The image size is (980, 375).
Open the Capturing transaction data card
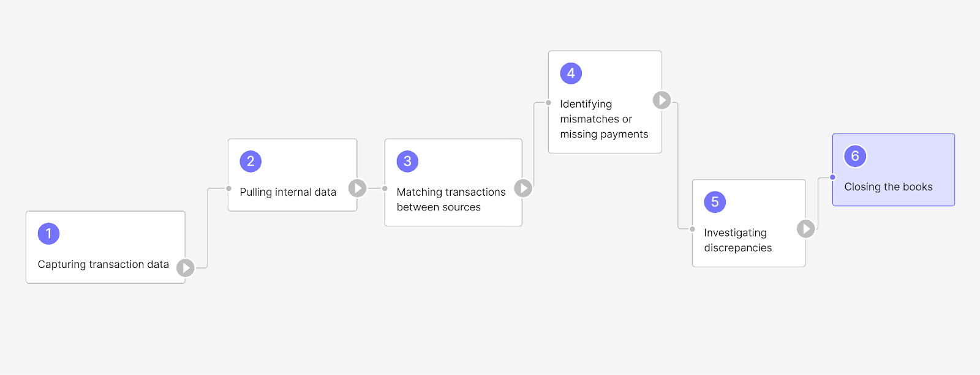pos(105,247)
